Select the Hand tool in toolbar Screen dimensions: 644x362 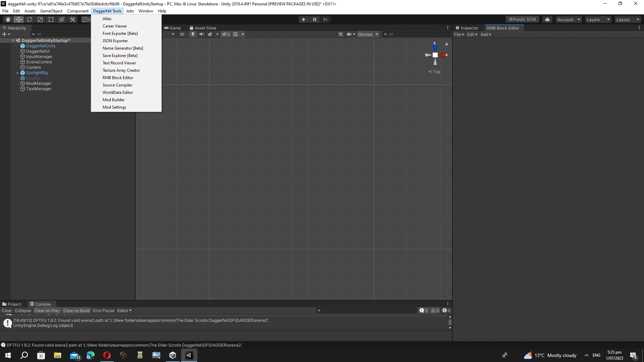click(x=8, y=19)
